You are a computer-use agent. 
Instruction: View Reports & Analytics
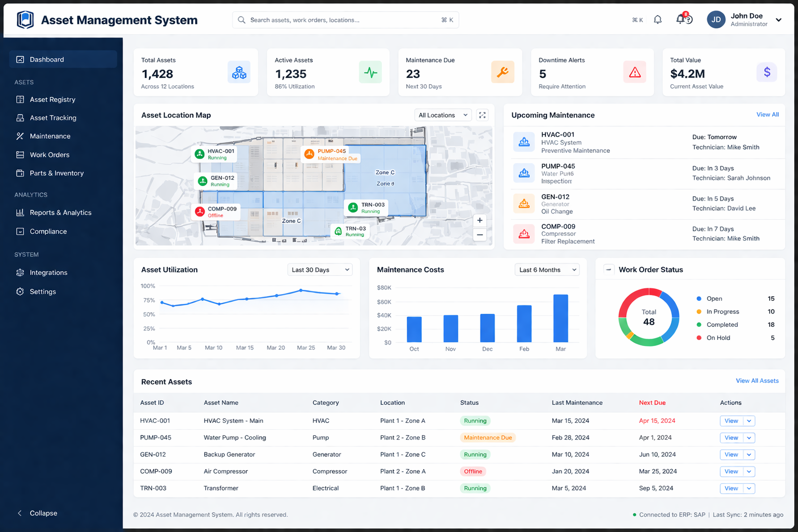point(60,212)
